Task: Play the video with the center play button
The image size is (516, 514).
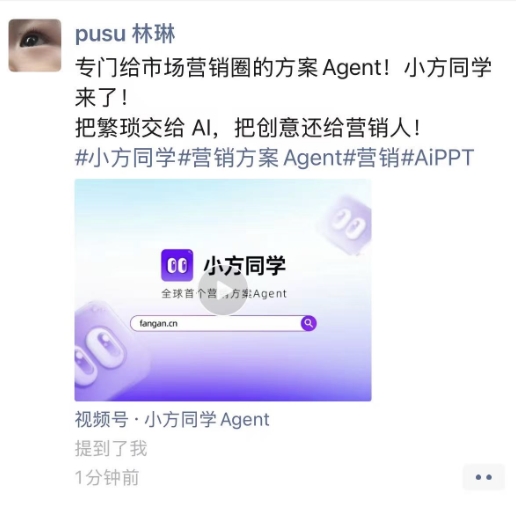Action: coord(223,290)
